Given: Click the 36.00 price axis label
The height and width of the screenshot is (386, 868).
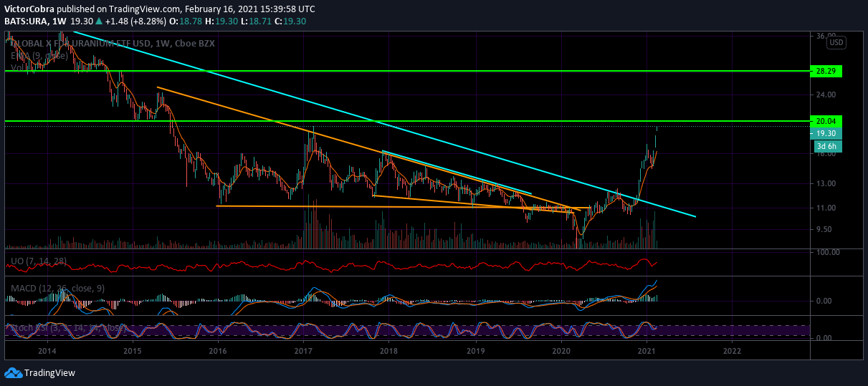Looking at the screenshot, I should click(x=826, y=35).
